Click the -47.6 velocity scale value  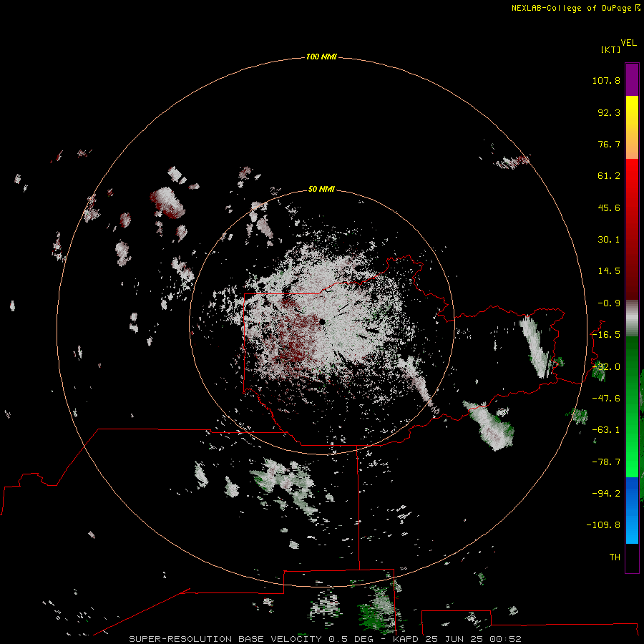[606, 399]
